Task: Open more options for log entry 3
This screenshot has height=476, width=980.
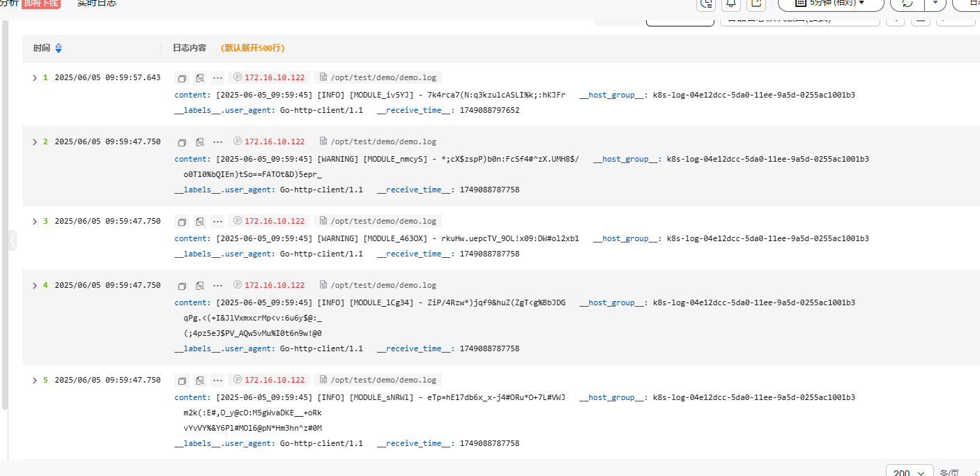Action: [x=218, y=222]
